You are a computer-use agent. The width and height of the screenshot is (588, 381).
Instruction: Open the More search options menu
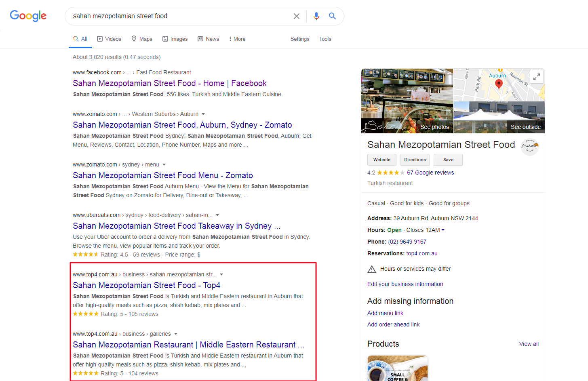pyautogui.click(x=237, y=39)
